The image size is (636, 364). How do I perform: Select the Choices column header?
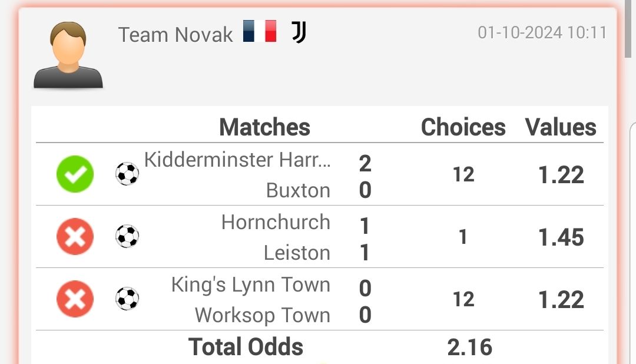(463, 127)
